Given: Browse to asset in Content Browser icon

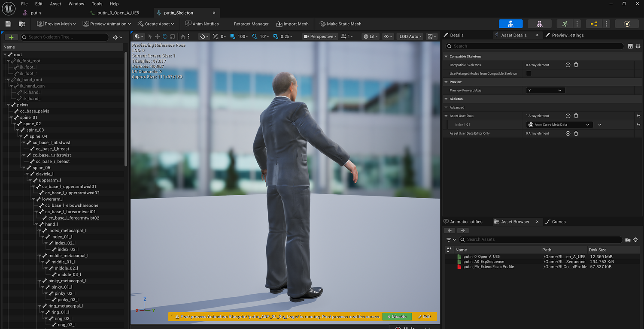Looking at the screenshot, I should click(x=22, y=24).
